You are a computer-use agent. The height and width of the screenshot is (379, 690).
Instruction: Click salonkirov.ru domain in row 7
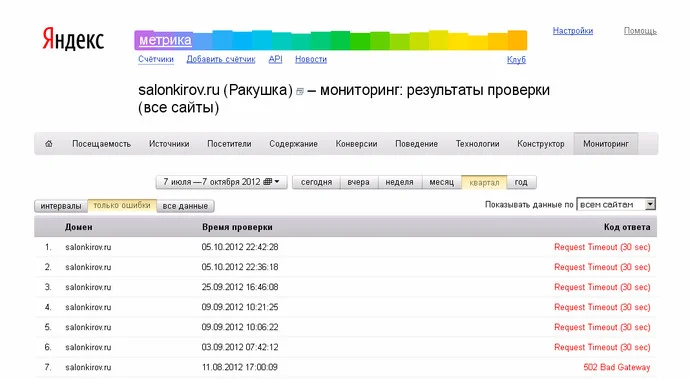(88, 367)
